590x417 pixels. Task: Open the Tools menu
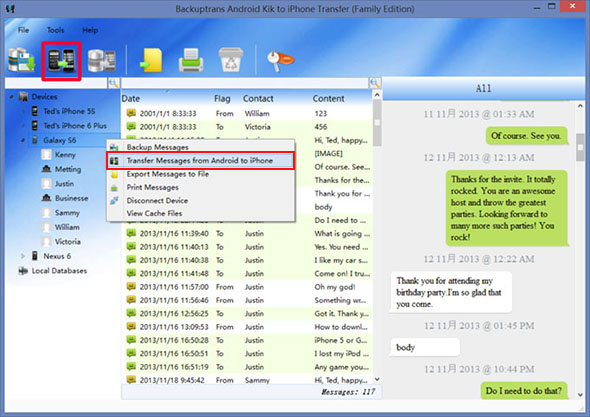[x=55, y=30]
